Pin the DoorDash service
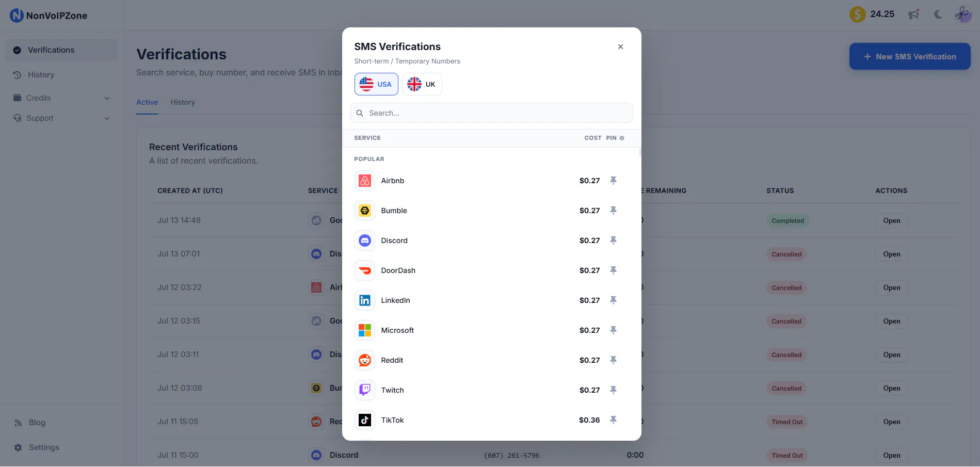The height and width of the screenshot is (467, 980). point(613,270)
